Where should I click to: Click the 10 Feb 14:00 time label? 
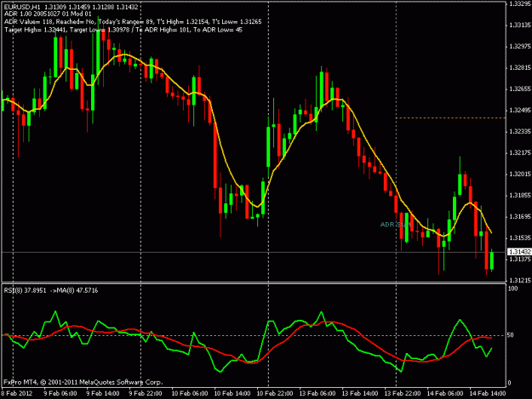[x=232, y=394]
